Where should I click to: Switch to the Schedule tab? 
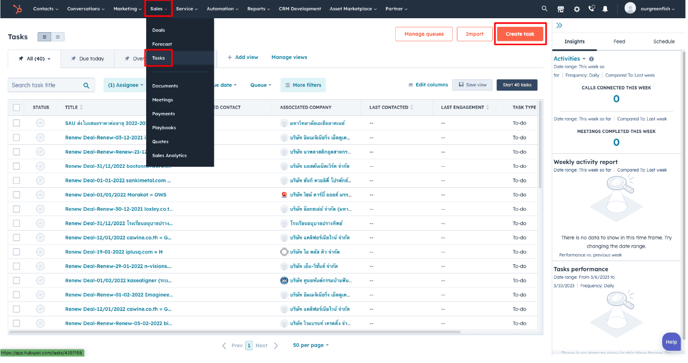[665, 42]
